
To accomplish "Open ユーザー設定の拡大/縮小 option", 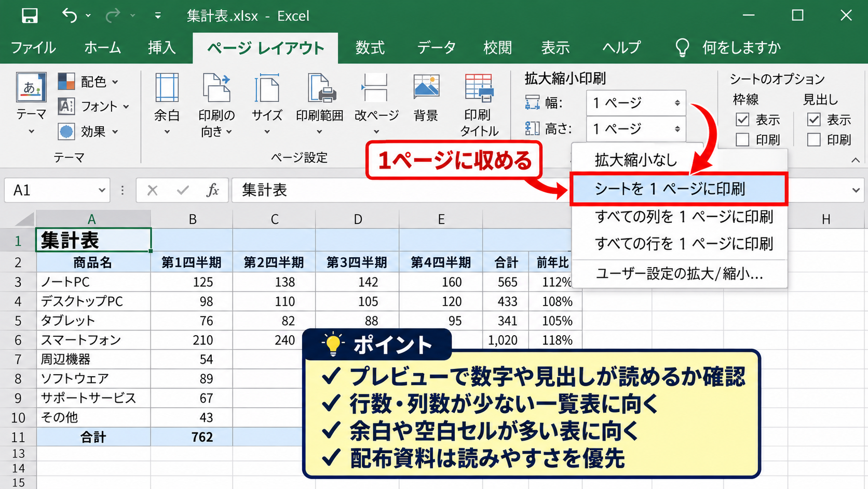I will pos(679,274).
